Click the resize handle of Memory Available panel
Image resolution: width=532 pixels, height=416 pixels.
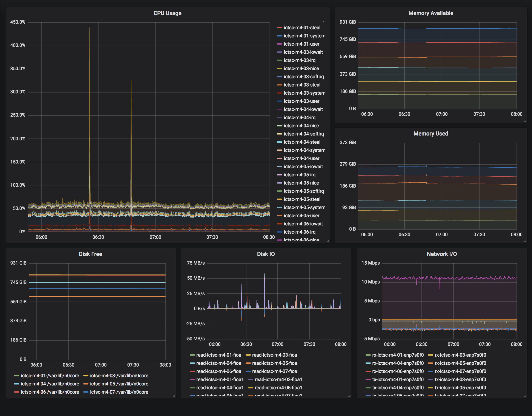(525, 121)
